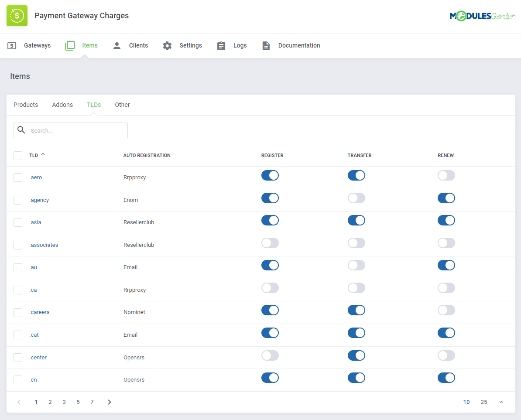The image size is (521, 420).
Task: Go to previous page arrow
Action: [x=19, y=402]
